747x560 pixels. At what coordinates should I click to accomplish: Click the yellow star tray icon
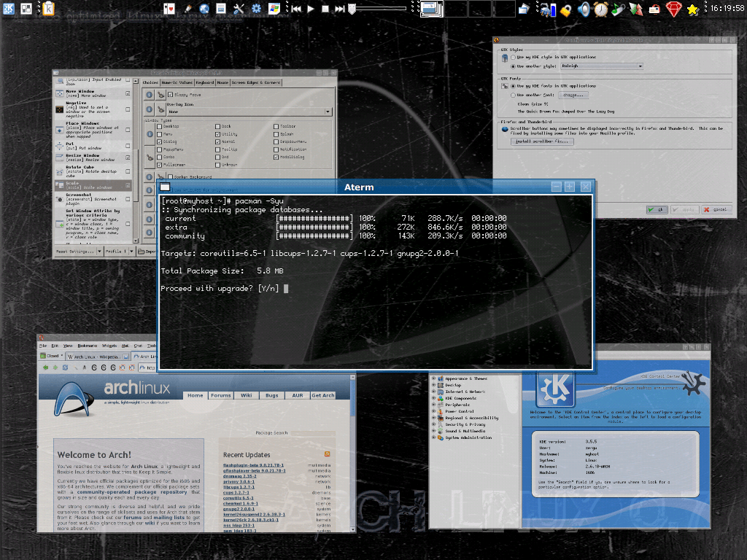click(692, 9)
